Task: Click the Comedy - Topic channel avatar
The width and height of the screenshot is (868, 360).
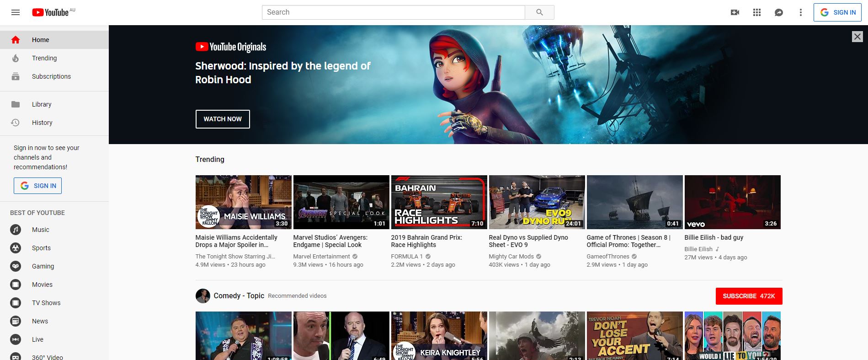Action: [203, 296]
